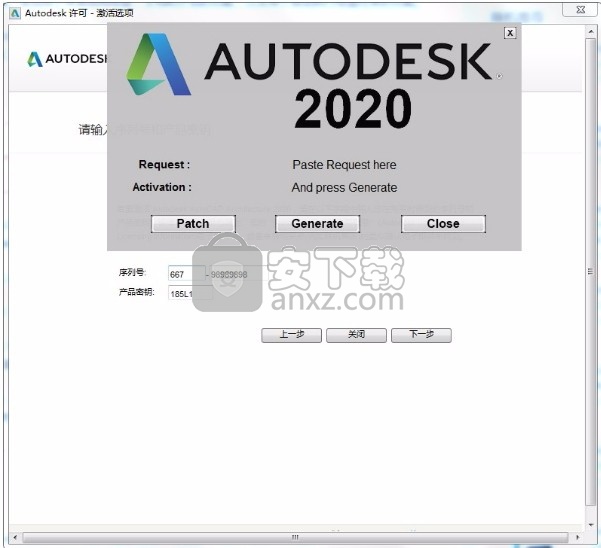Click the Activation : label
601x548 pixels.
point(162,187)
